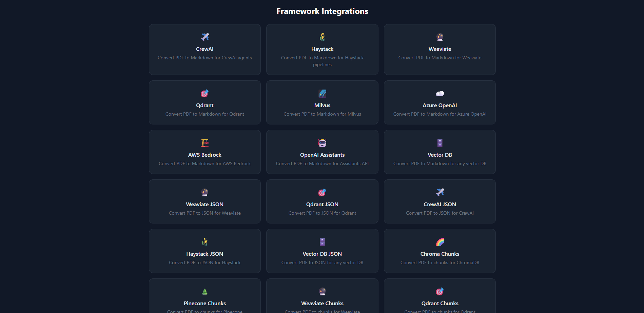Click 'Convert PDF to JSON for any vector DB' text

(322, 263)
